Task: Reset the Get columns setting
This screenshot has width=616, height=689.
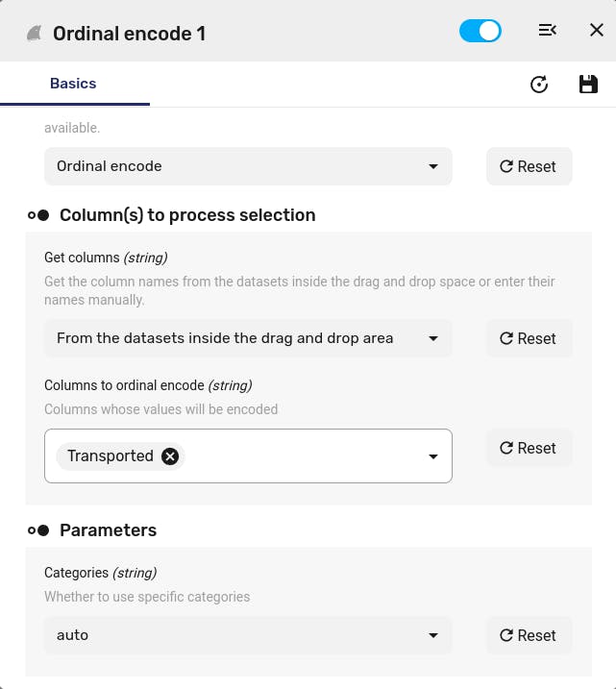Action: 529,338
